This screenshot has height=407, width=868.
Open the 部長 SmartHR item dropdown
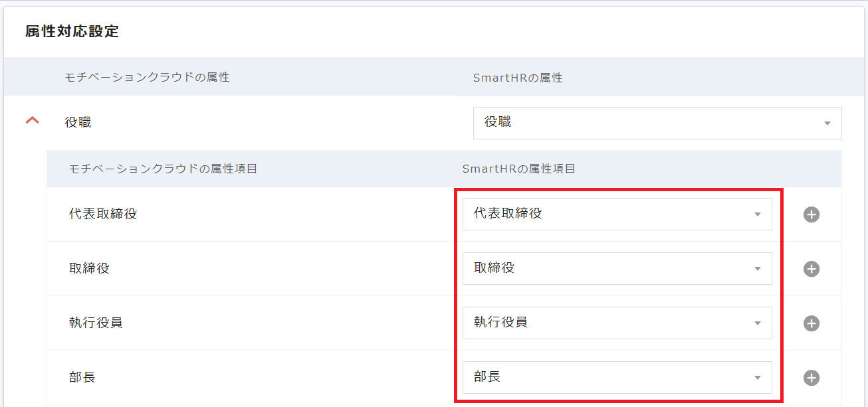click(617, 377)
